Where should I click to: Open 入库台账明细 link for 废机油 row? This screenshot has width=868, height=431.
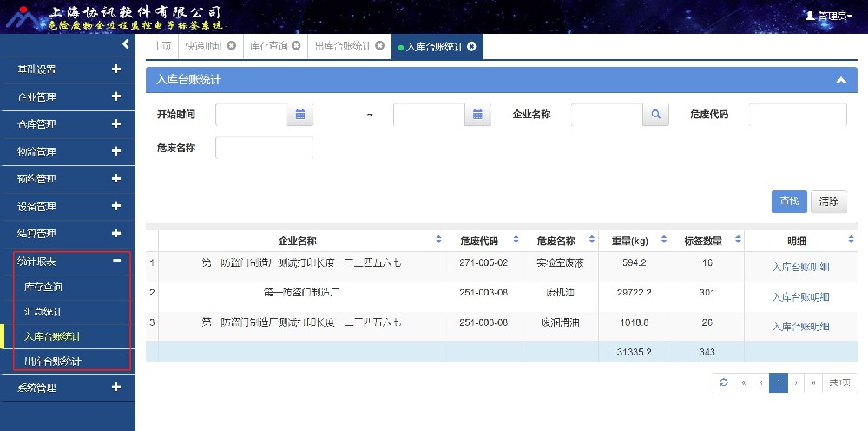click(800, 297)
